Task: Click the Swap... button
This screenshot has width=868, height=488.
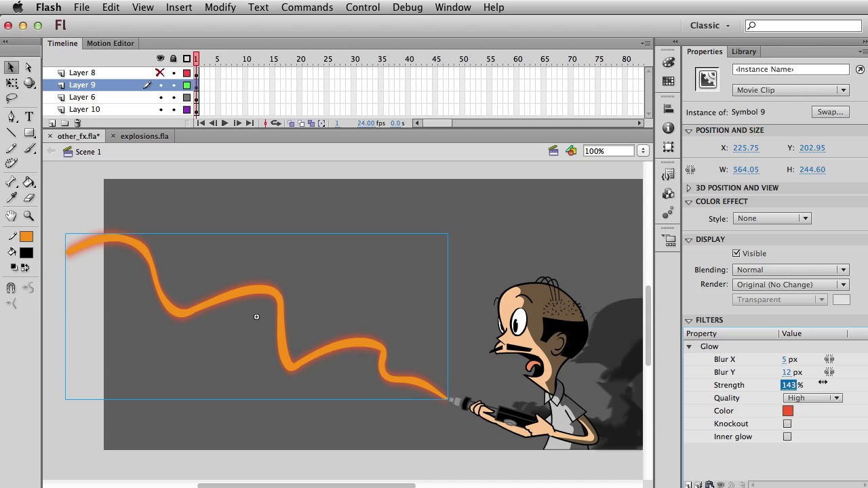Action: [x=831, y=112]
